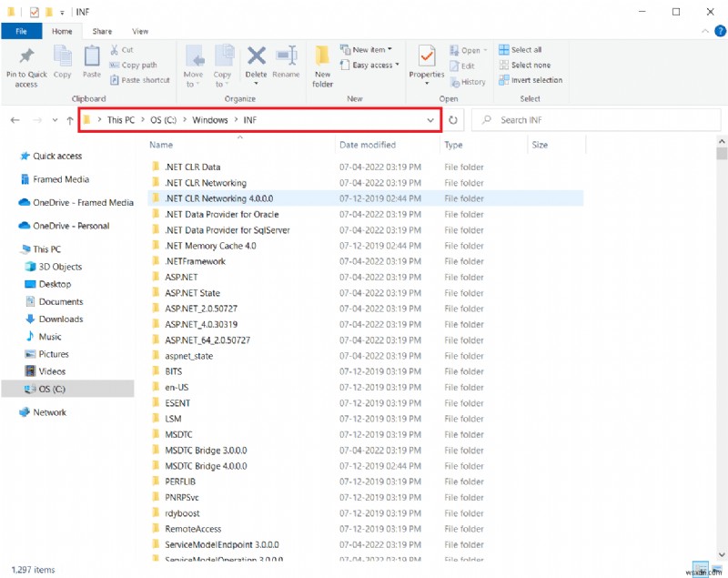
Task: Click the Copy icon in Clipboard group
Action: [x=62, y=56]
